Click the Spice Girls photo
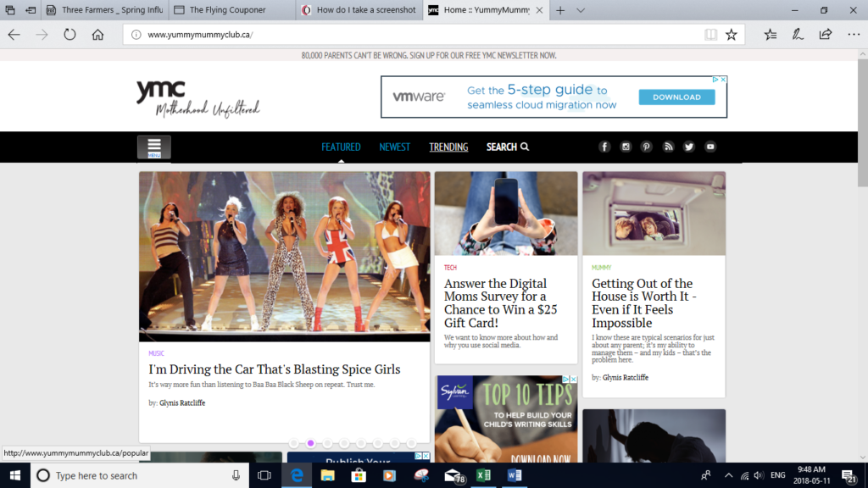Viewport: 868px width, 488px height. [x=285, y=256]
